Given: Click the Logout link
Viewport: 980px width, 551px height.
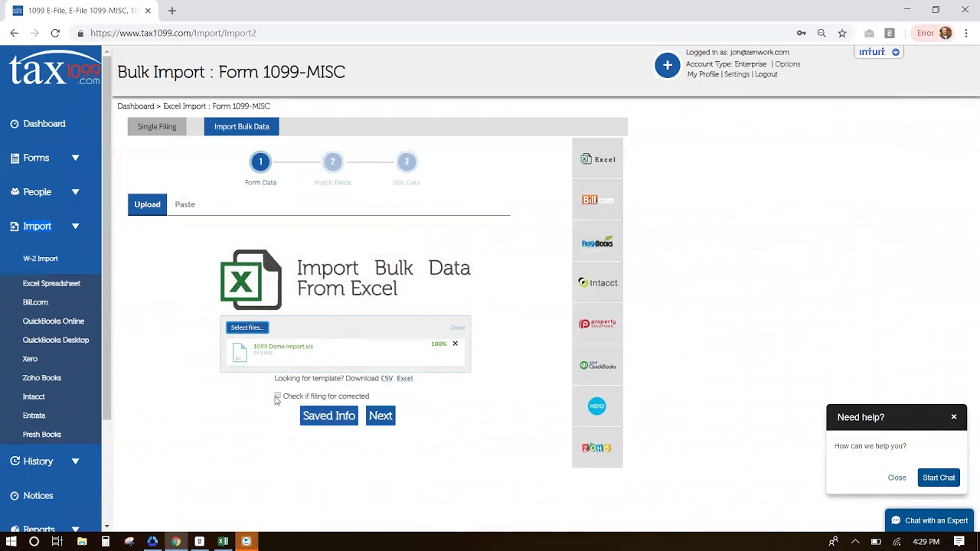Looking at the screenshot, I should click(766, 74).
